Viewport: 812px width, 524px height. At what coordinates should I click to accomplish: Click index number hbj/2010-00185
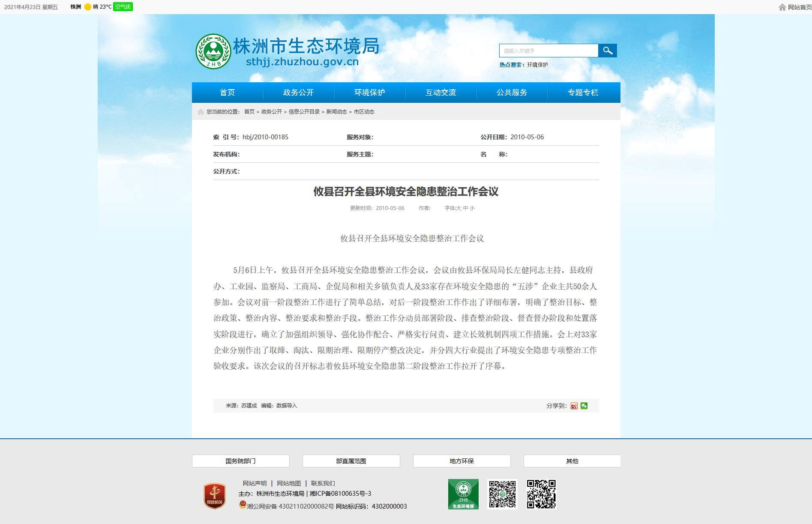266,137
